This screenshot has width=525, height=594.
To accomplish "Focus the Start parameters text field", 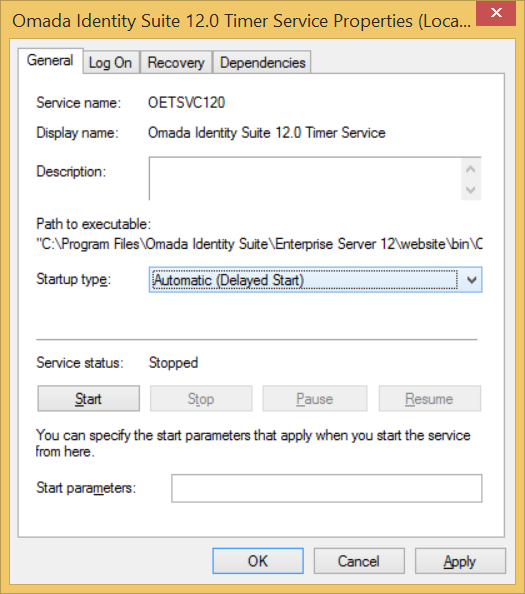I will click(x=327, y=488).
